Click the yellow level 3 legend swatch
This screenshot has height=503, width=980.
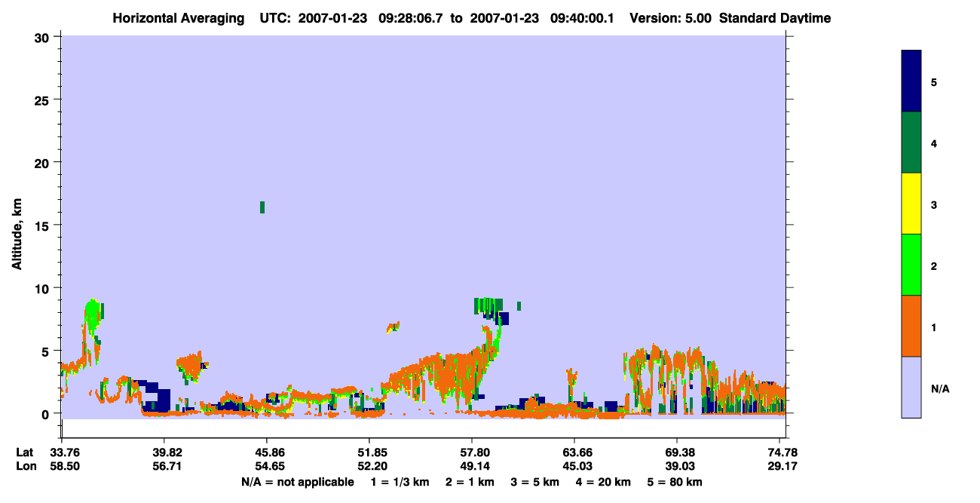click(x=911, y=204)
